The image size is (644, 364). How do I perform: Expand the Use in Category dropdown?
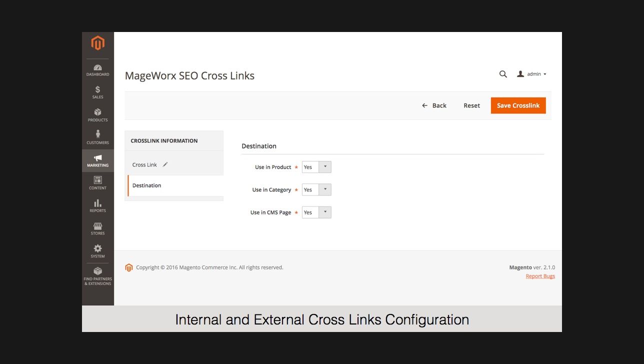click(316, 189)
